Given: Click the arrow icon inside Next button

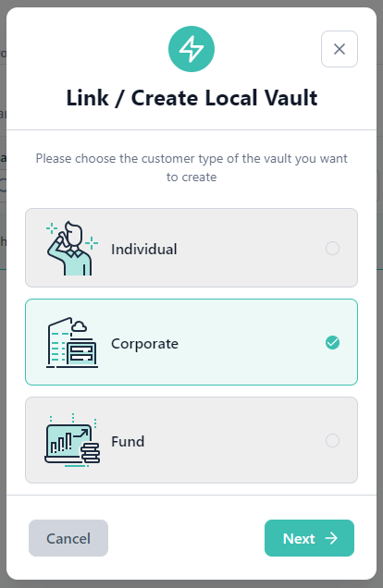Looking at the screenshot, I should coord(331,538).
